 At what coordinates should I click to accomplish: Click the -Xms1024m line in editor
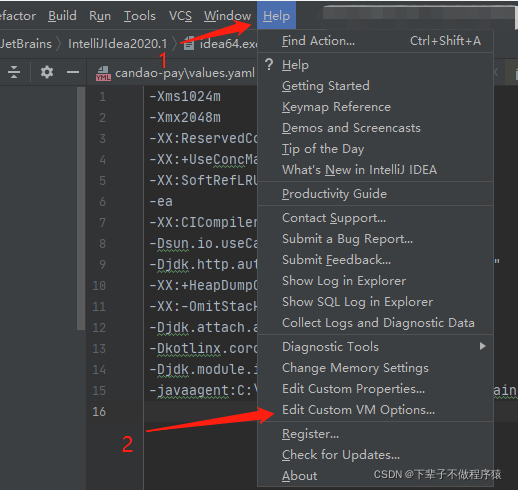coord(185,97)
